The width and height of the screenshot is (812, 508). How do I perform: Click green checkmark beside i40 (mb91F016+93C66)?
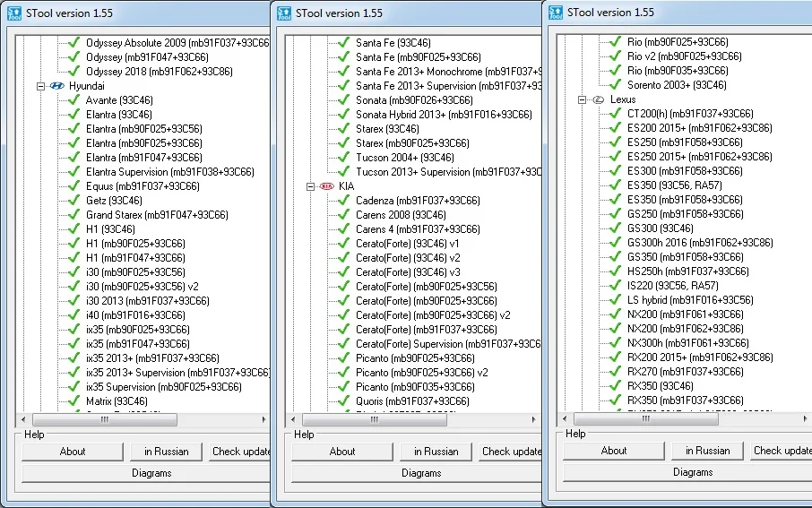click(x=74, y=314)
